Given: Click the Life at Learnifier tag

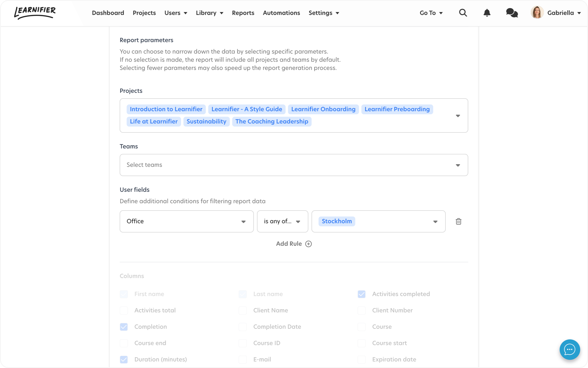Looking at the screenshot, I should (154, 121).
